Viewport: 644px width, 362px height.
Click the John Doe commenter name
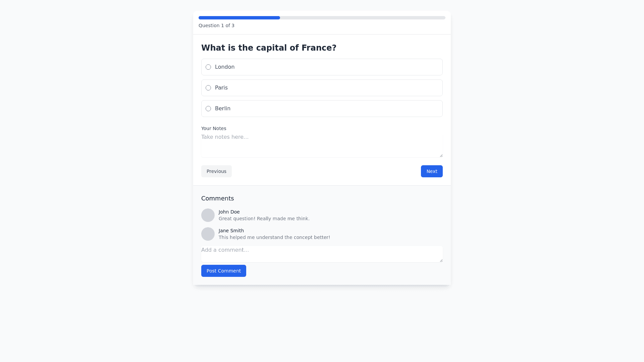click(229, 212)
